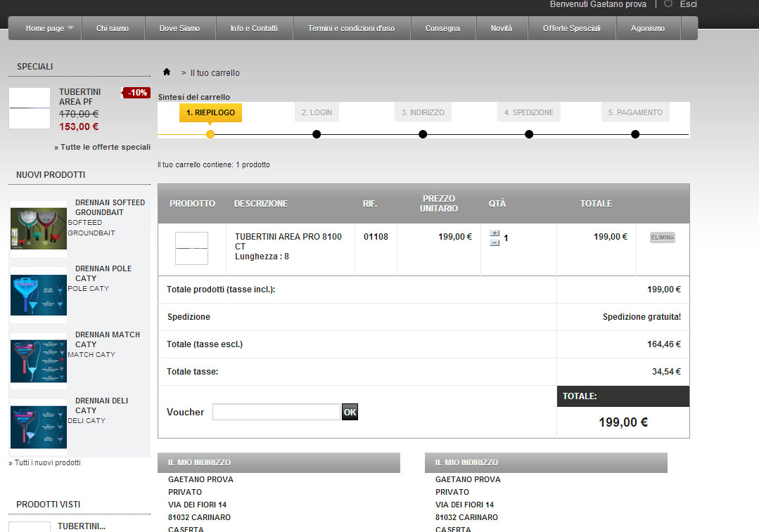Screen dimensions: 759x532
Task: Click the Voucher code input field
Action: [276, 412]
